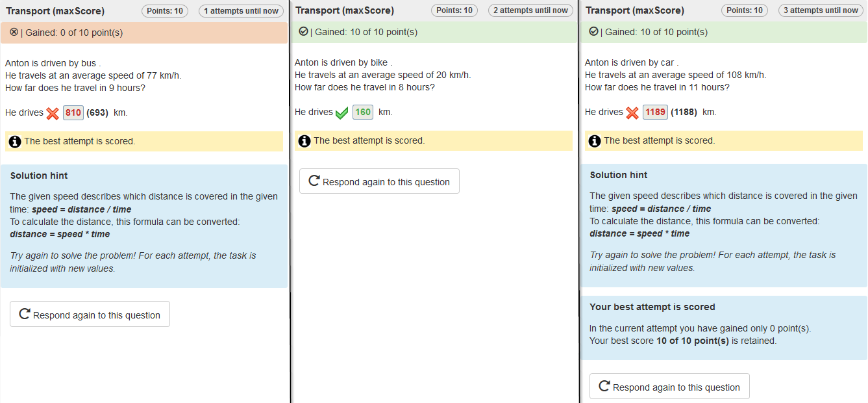Click the "3 attempts until now" badge

pyautogui.click(x=821, y=10)
